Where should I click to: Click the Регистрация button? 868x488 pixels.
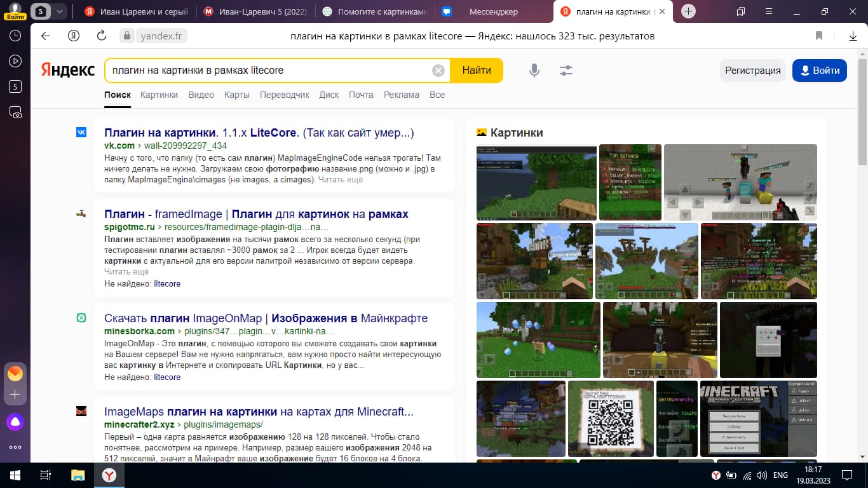pos(753,71)
